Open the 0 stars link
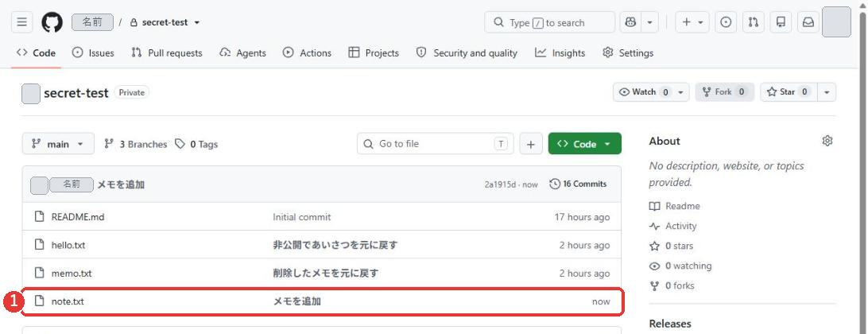This screenshot has height=334, width=868. click(x=671, y=246)
